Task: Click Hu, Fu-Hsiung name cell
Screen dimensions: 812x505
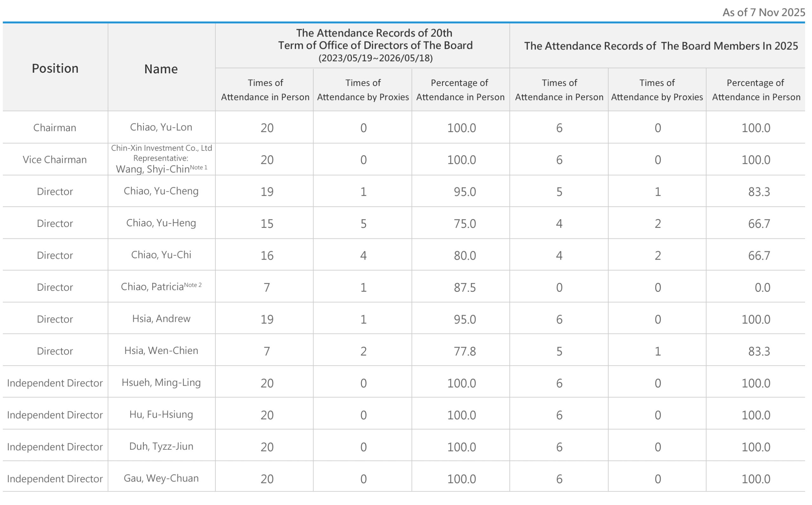Action: point(161,415)
